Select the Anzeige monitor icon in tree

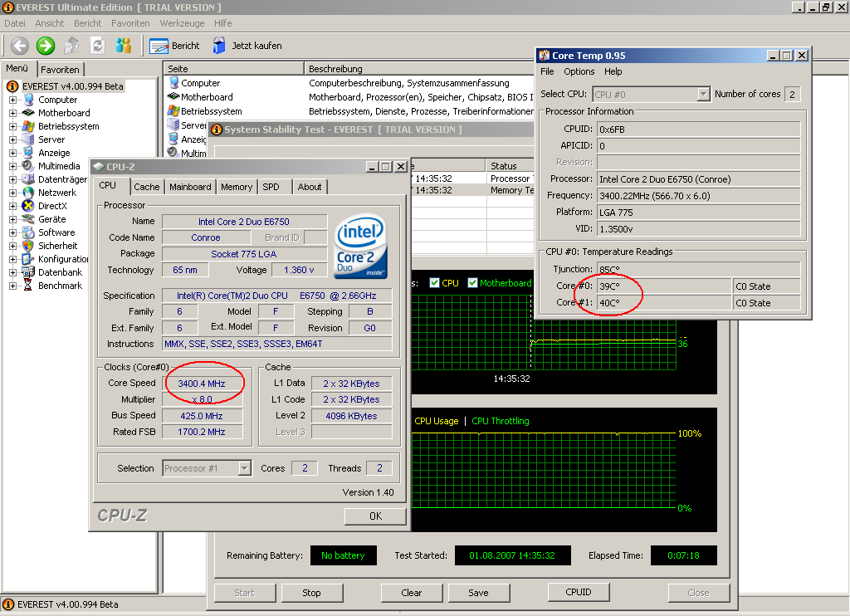tap(29, 153)
